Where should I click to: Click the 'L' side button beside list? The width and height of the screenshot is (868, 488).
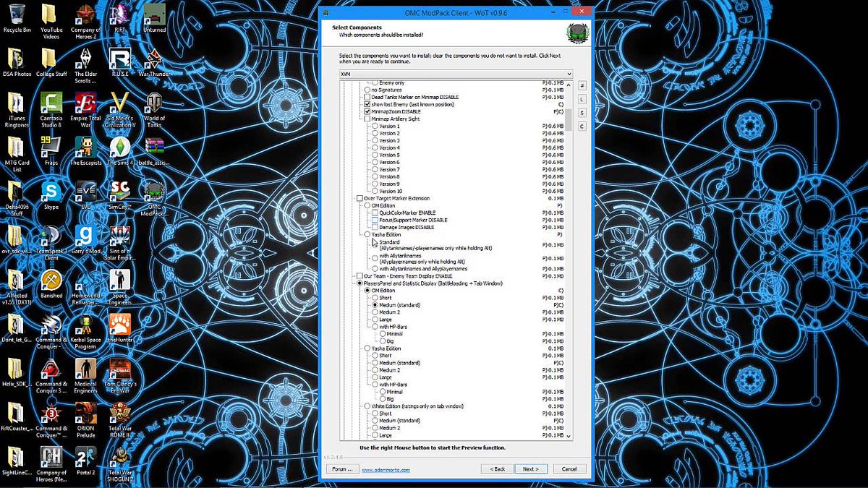[581, 99]
